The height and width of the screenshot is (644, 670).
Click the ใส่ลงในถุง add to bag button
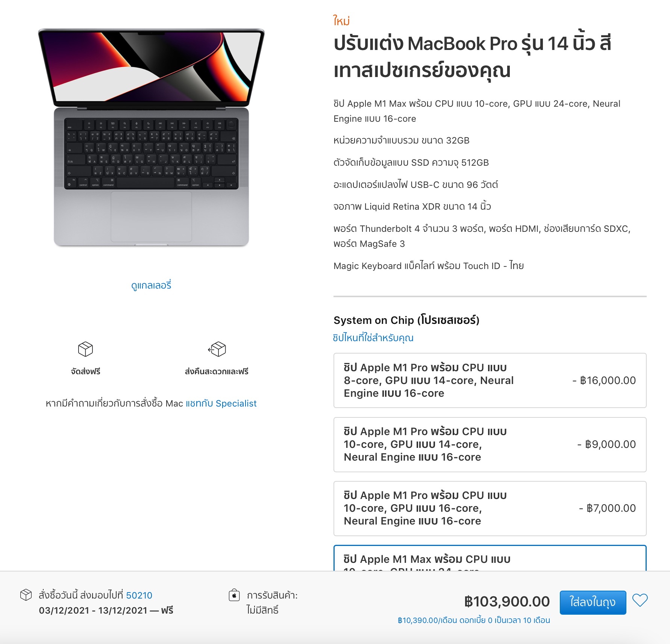pos(593,602)
